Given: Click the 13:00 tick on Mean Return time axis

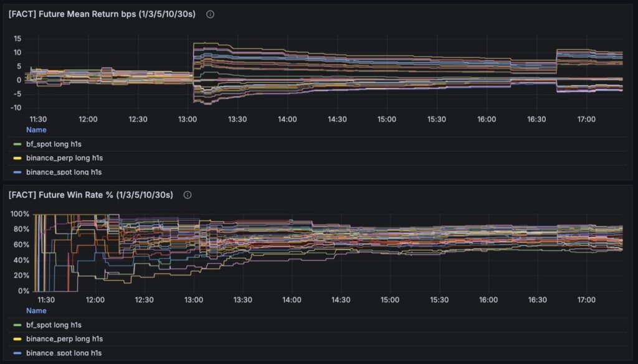Looking at the screenshot, I should tap(188, 119).
